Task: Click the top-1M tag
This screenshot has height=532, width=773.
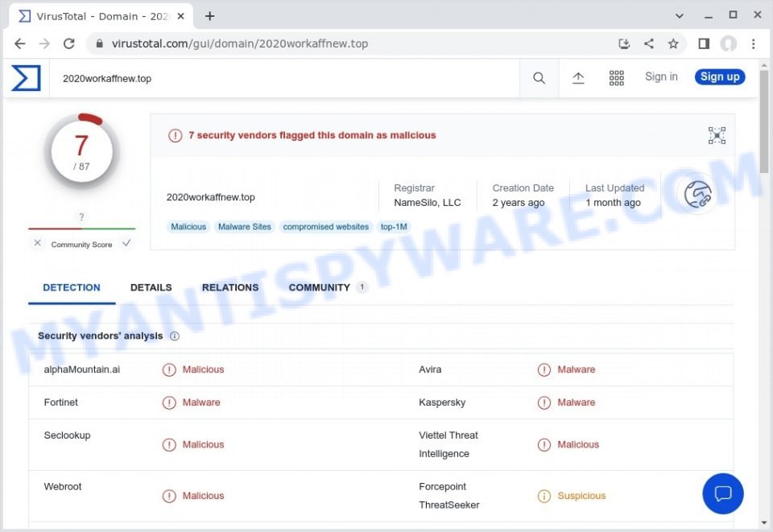Action: 394,227
